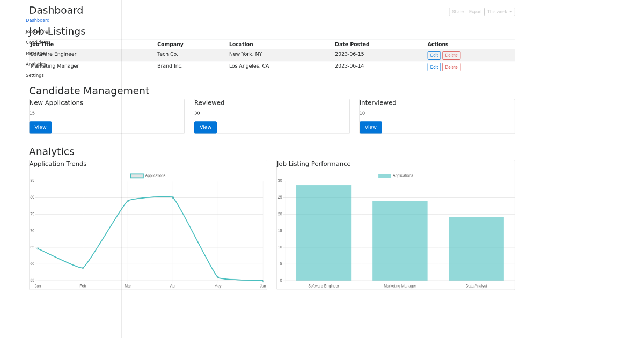
Task: Open the 'This week' date range dropdown
Action: point(499,11)
